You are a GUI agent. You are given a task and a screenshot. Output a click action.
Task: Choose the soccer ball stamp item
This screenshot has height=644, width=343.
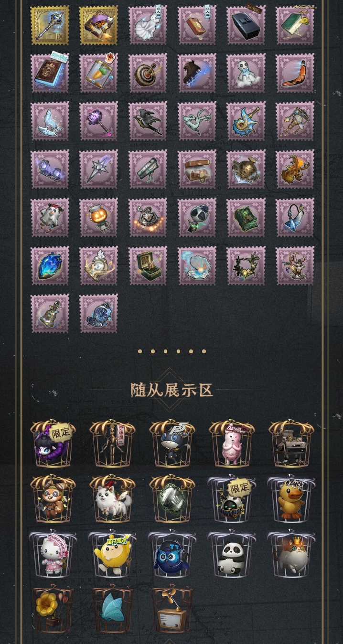point(197,217)
